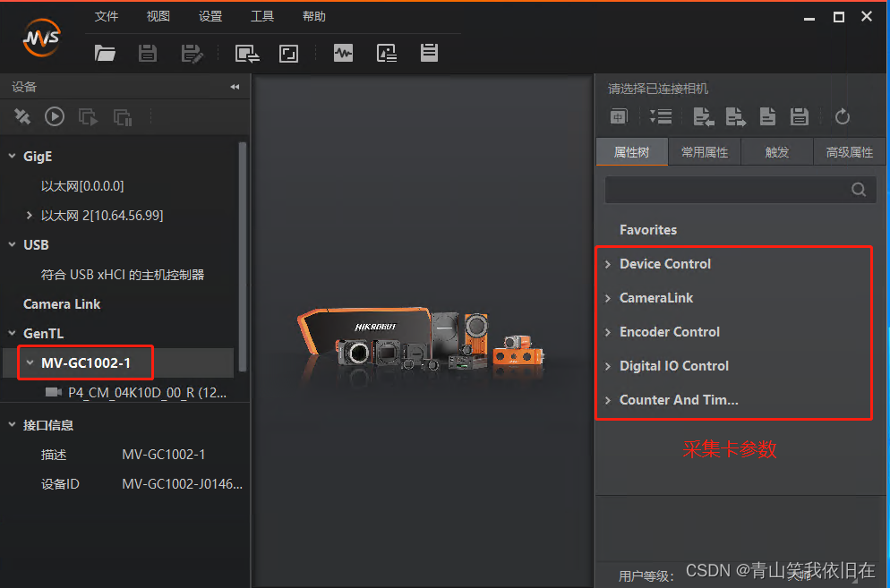The height and width of the screenshot is (588, 890).
Task: Collapse the GenTL tree node
Action: point(12,333)
